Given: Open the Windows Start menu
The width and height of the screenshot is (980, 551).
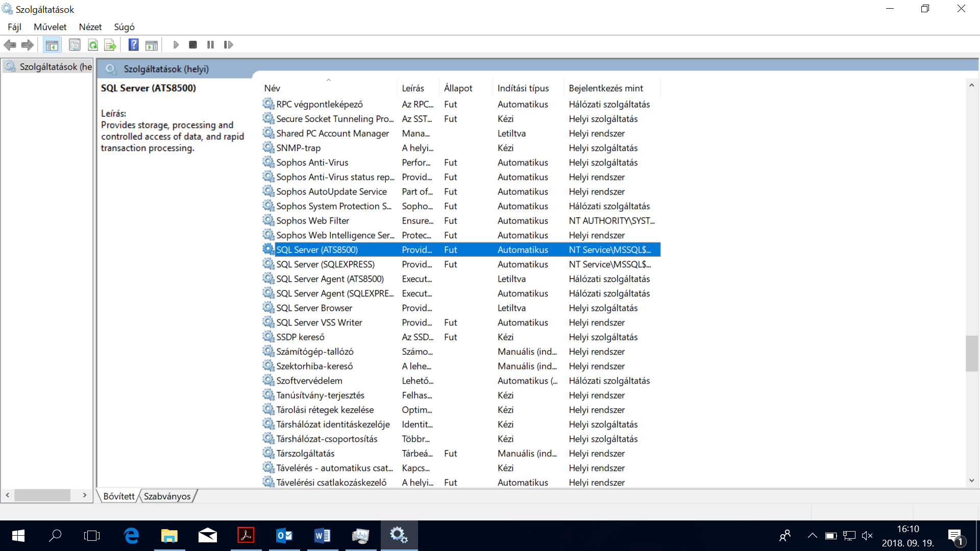Looking at the screenshot, I should pyautogui.click(x=18, y=536).
